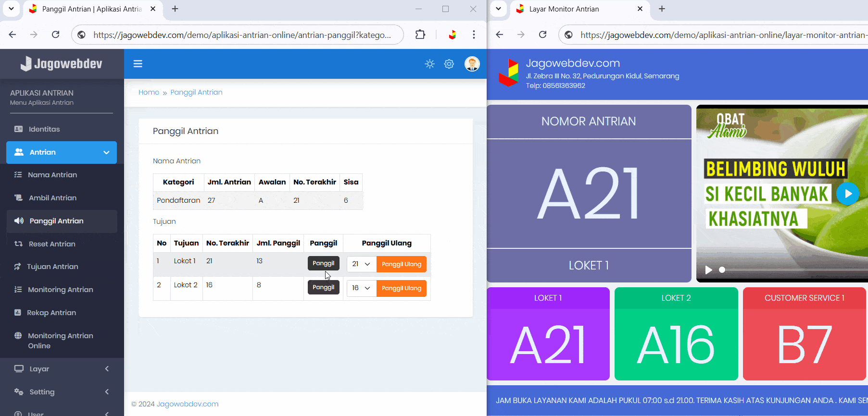Click the Home breadcrumb link
The image size is (868, 416).
[x=149, y=92]
